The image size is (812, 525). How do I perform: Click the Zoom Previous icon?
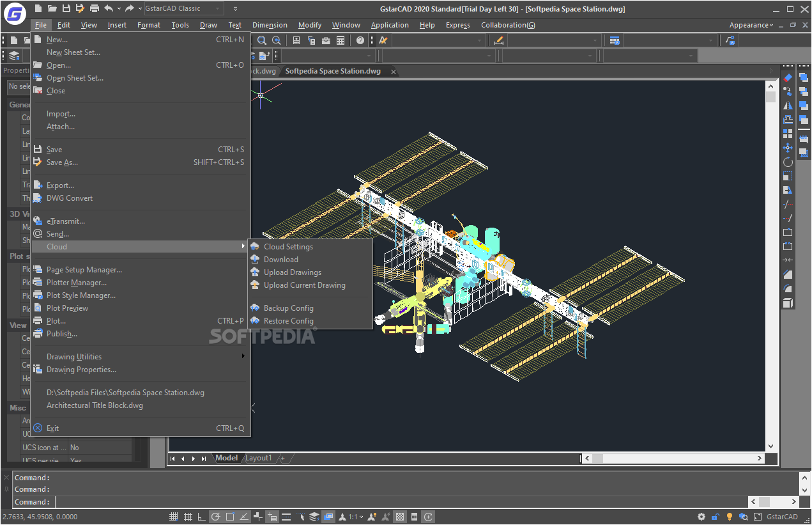tap(277, 40)
